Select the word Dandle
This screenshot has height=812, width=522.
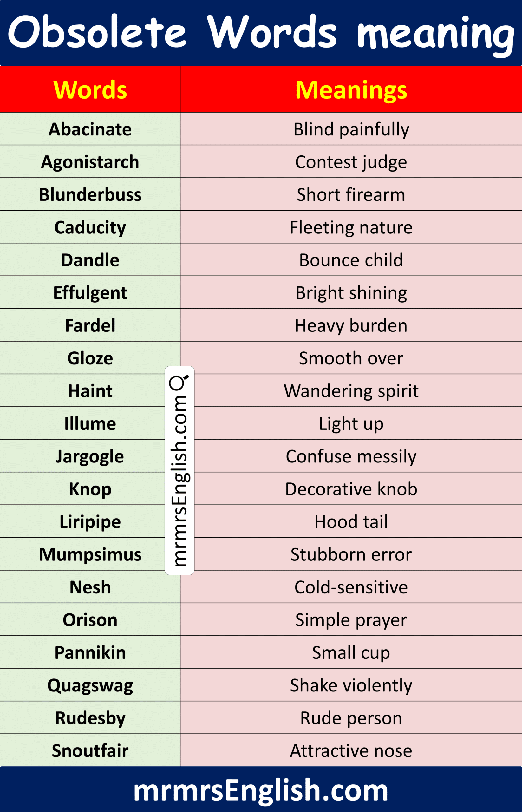point(90,260)
